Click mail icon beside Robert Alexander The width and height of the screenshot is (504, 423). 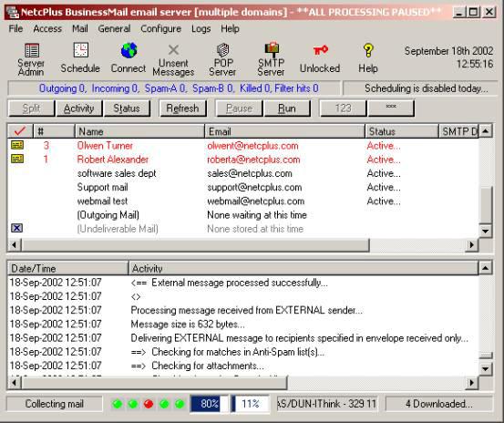17,159
